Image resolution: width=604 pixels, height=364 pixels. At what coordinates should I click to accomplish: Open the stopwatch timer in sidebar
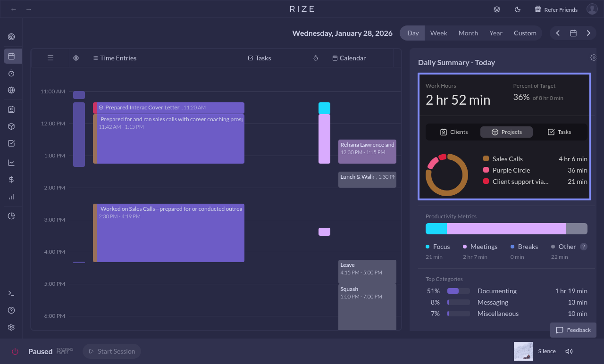(11, 73)
